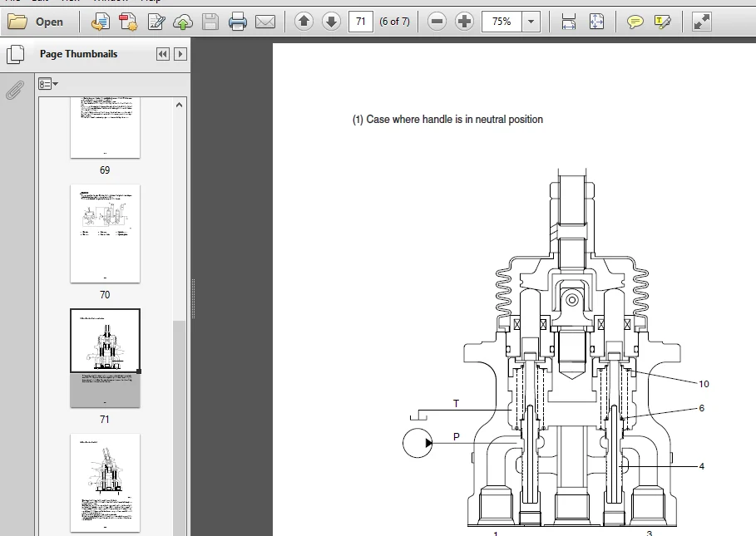Go to next page with down arrow
The image size is (756, 536).
point(331,21)
